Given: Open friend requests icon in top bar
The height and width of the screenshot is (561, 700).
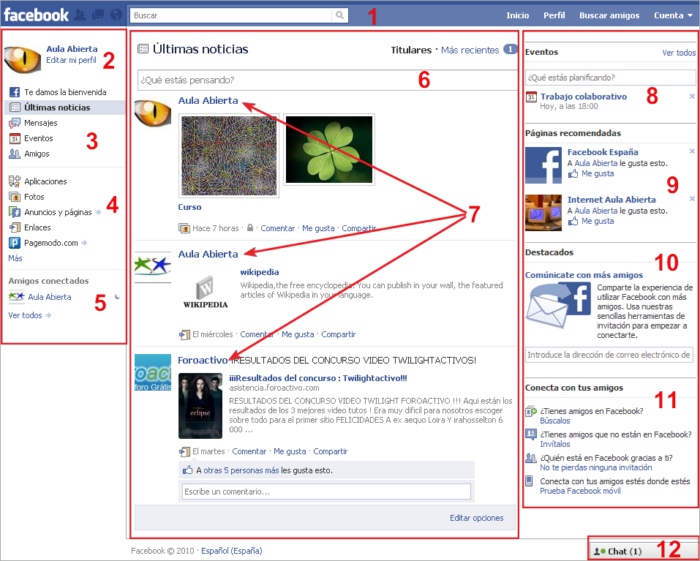Looking at the screenshot, I should click(x=80, y=15).
